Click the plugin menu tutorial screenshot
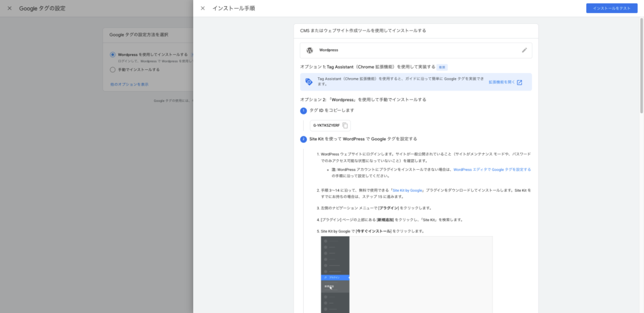Viewport: 644px width, 313px height. (x=407, y=275)
